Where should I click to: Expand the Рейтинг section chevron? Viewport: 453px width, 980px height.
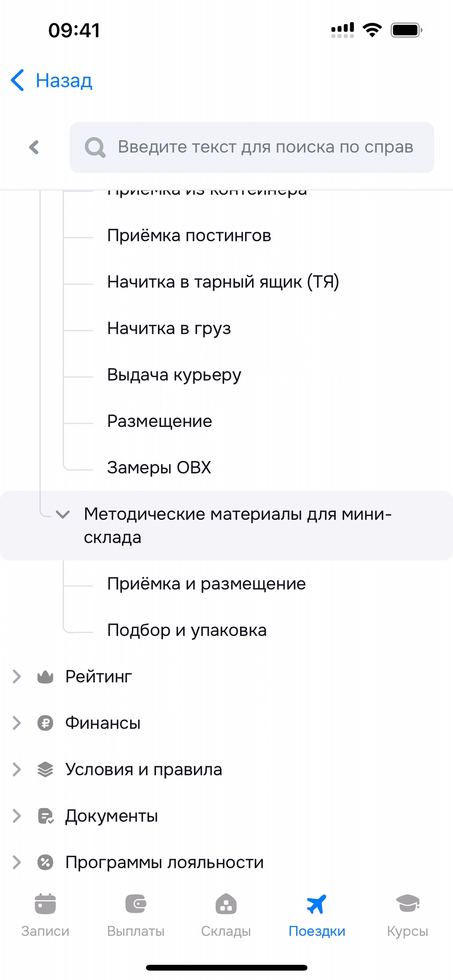[17, 677]
